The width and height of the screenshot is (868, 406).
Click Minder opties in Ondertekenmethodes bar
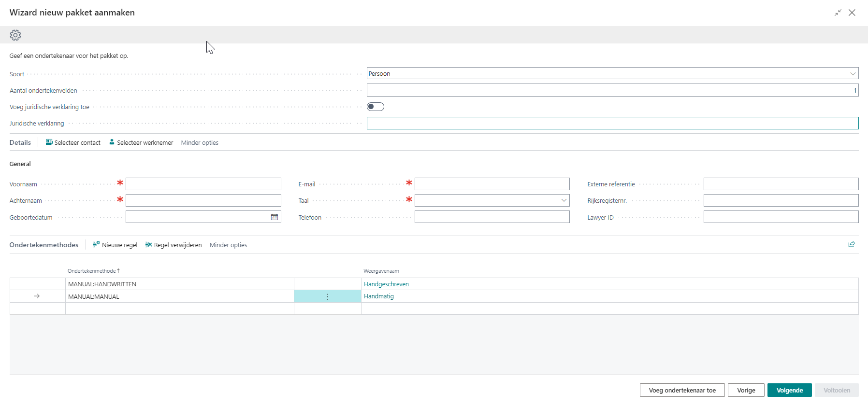[x=228, y=245]
